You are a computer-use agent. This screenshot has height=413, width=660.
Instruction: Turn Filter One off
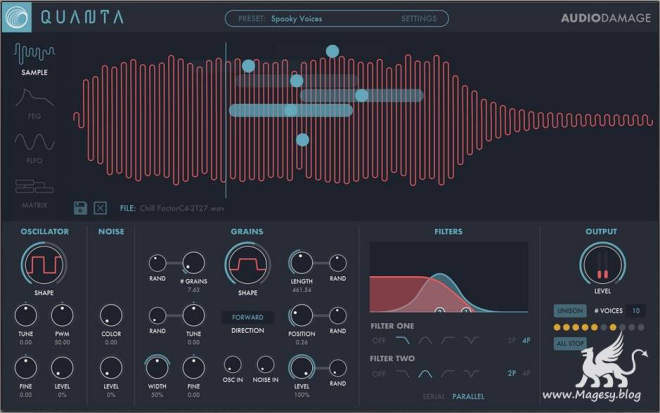pyautogui.click(x=379, y=340)
